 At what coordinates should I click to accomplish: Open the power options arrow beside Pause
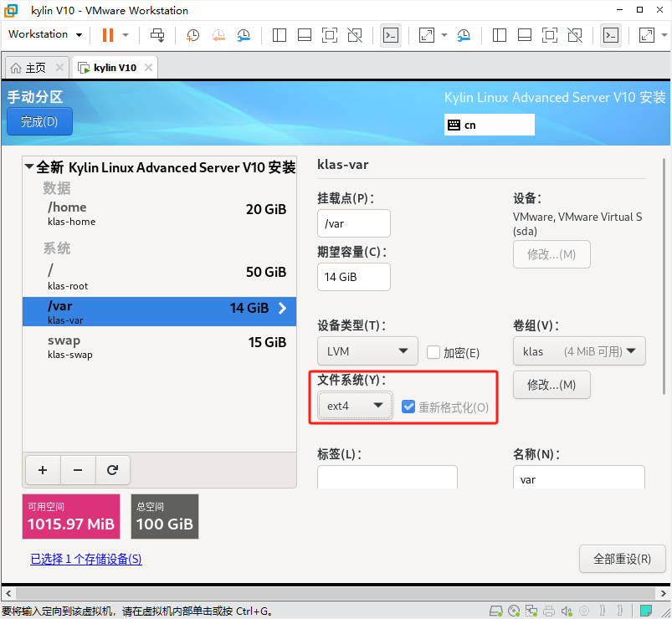pos(126,35)
